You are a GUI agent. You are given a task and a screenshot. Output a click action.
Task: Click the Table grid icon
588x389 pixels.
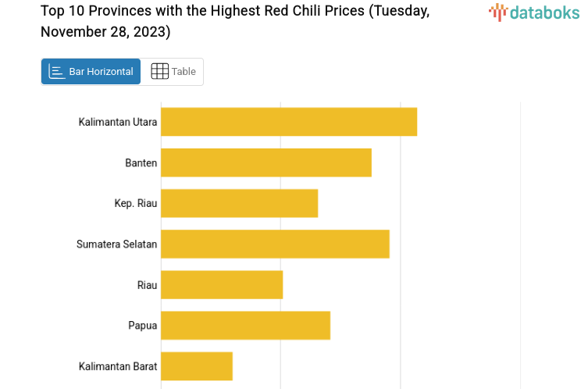coord(159,72)
